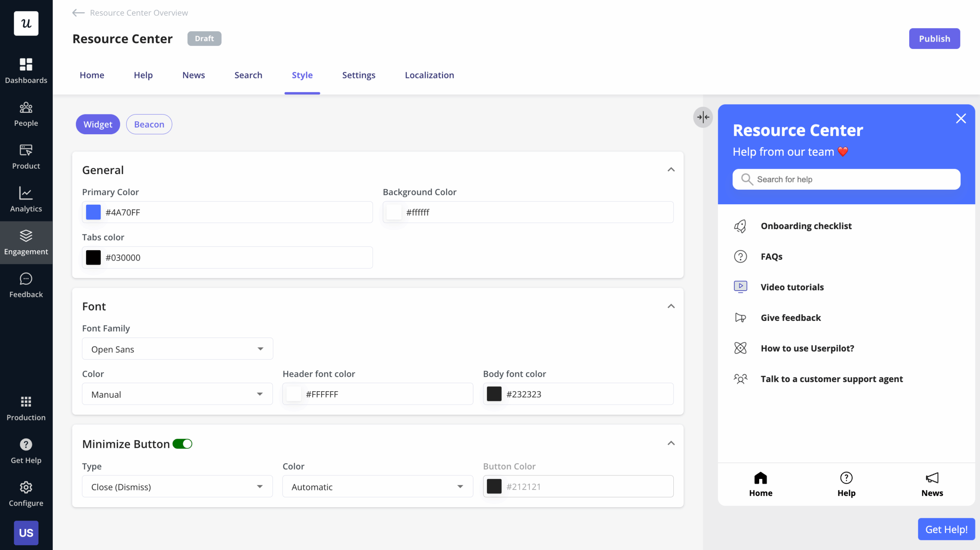
Task: Switch to the Localization tab
Action: (429, 75)
